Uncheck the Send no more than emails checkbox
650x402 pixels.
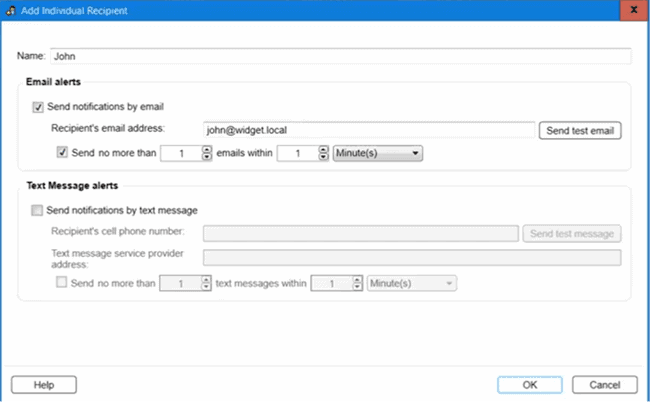pyautogui.click(x=62, y=152)
